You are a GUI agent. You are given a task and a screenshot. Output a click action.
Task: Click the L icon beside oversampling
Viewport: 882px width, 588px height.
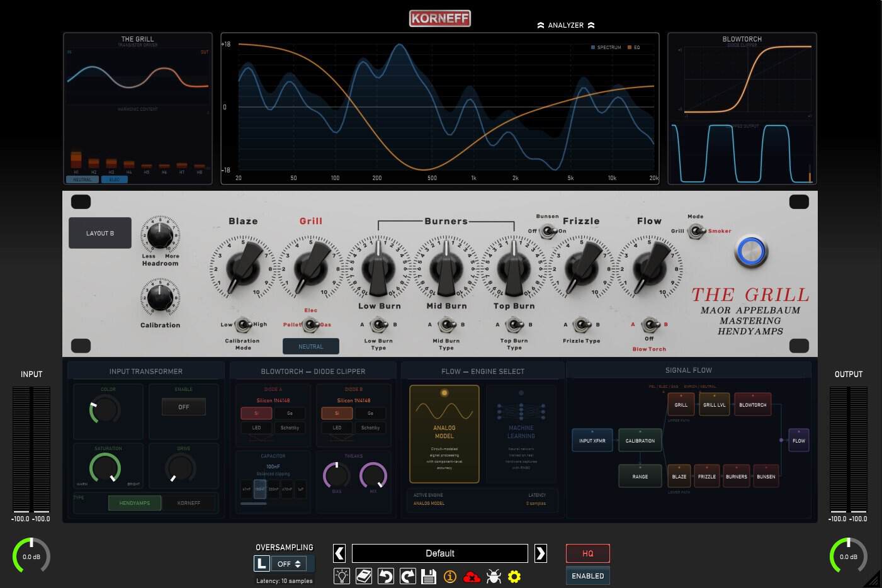click(262, 564)
